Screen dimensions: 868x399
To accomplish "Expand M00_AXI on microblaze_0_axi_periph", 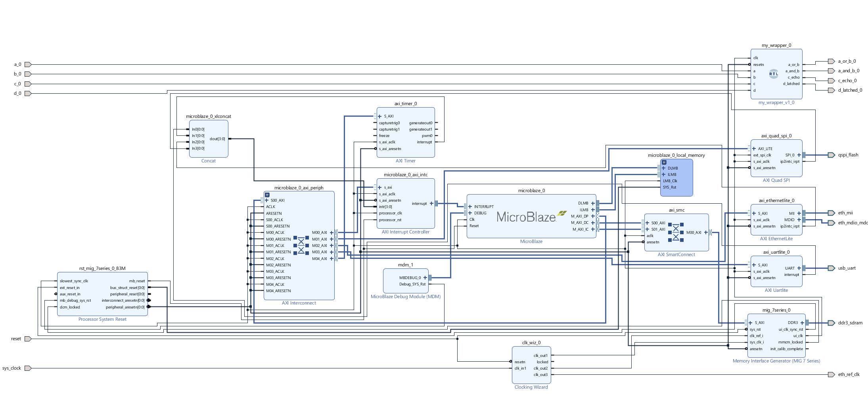I will coord(331,233).
